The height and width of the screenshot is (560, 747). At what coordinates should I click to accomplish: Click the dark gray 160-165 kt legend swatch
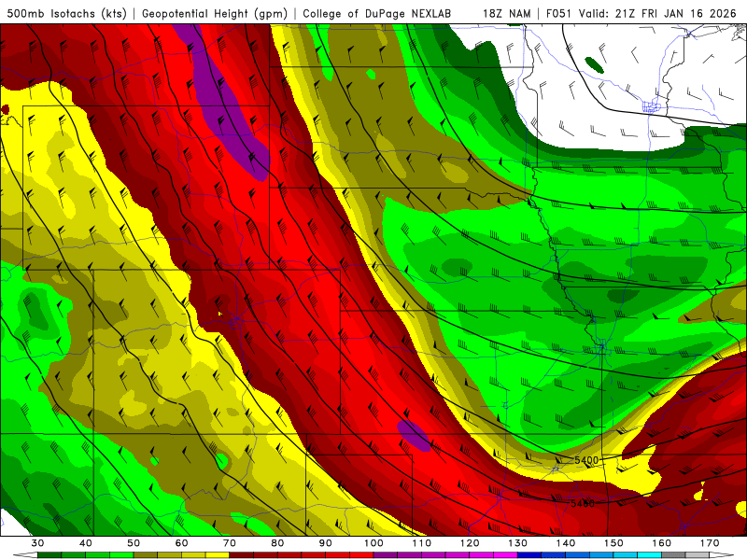click(673, 555)
